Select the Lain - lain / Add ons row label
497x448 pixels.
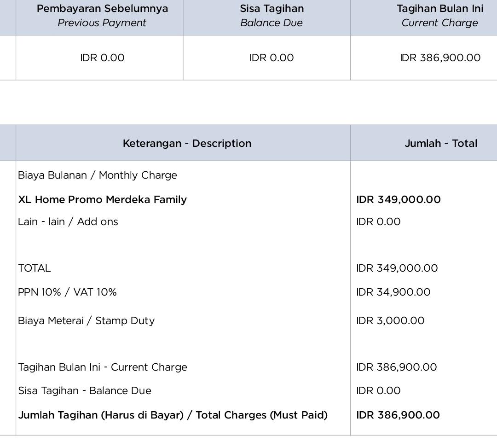point(68,222)
